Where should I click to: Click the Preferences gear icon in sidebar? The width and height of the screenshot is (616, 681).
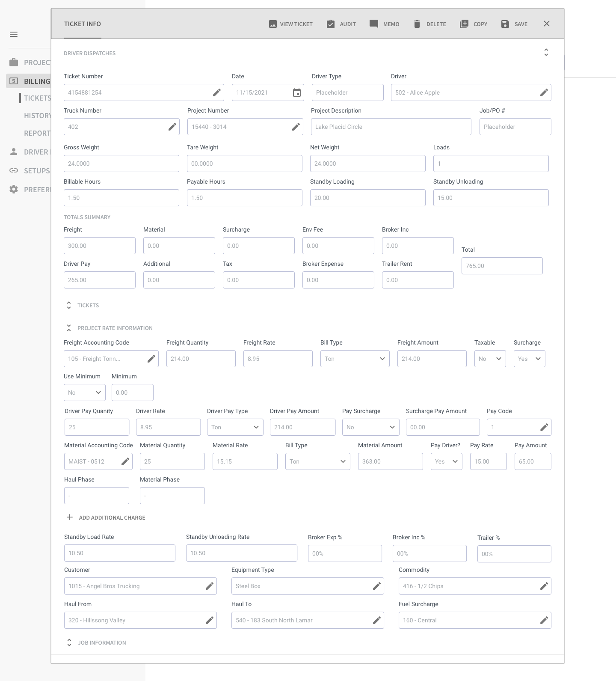[14, 189]
